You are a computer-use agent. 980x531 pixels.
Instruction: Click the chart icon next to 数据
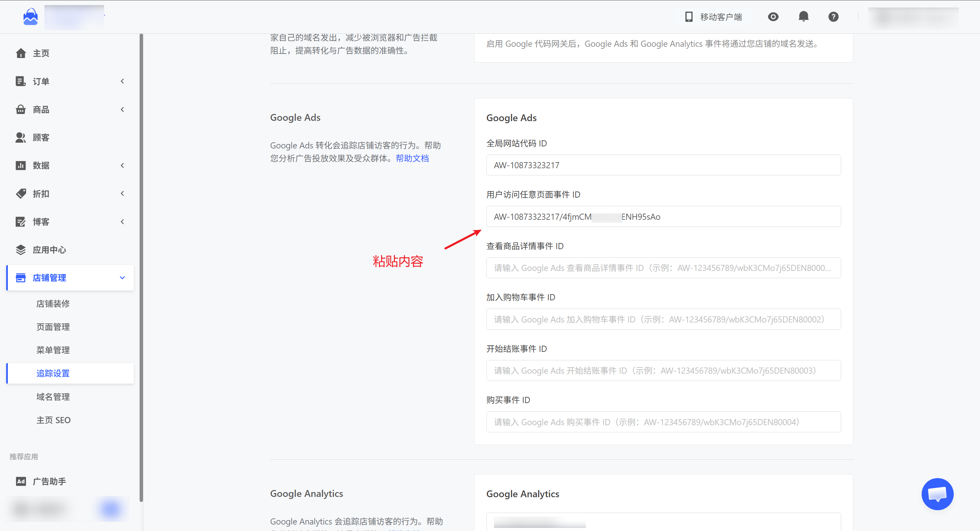[x=20, y=166]
